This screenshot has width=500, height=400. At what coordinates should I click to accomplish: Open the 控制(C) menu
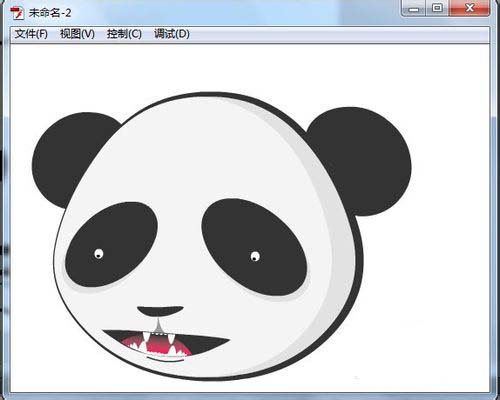(x=124, y=34)
